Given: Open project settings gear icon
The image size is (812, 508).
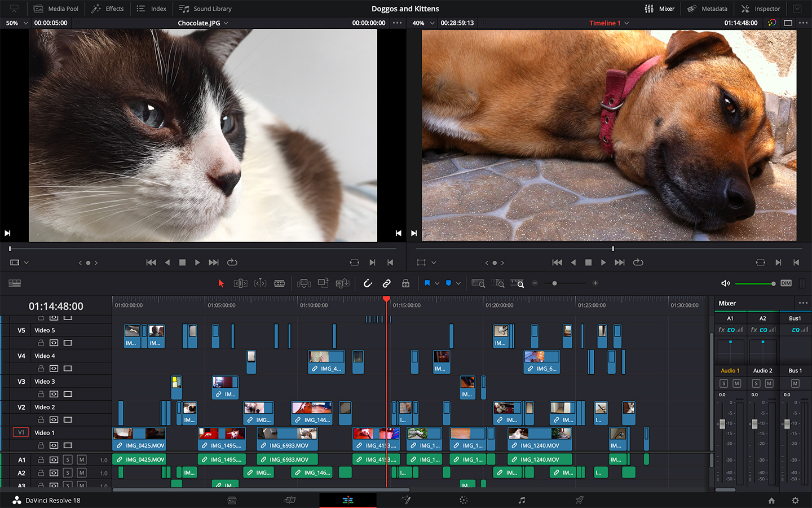Looking at the screenshot, I should [x=795, y=500].
